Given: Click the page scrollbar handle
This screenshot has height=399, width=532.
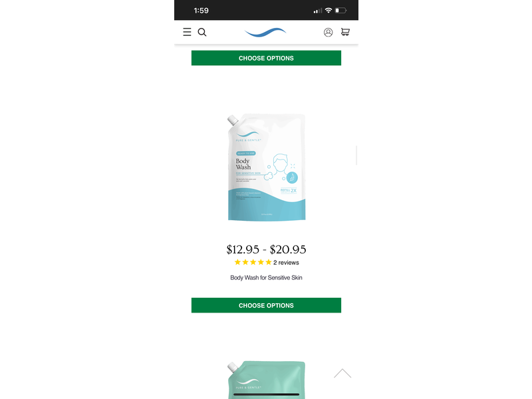Looking at the screenshot, I should click(356, 156).
